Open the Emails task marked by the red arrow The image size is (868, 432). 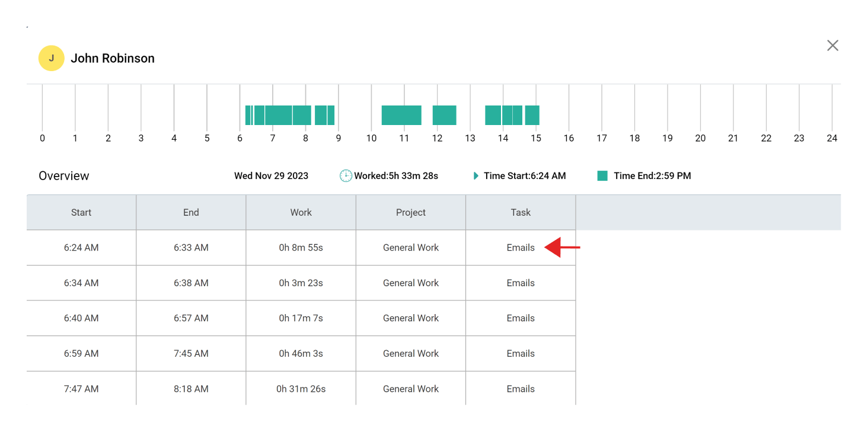click(x=521, y=247)
